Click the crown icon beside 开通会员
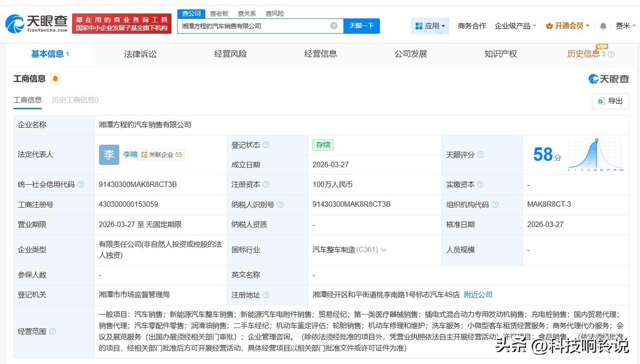The height and width of the screenshot is (364, 640). 548,25
